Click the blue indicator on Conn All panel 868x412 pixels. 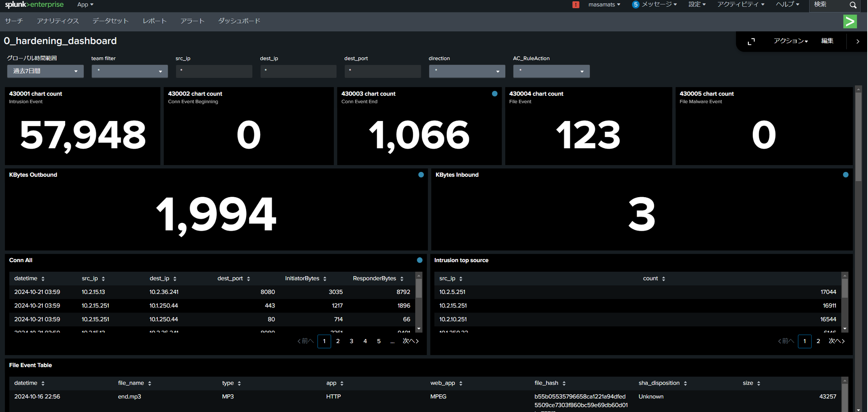419,260
